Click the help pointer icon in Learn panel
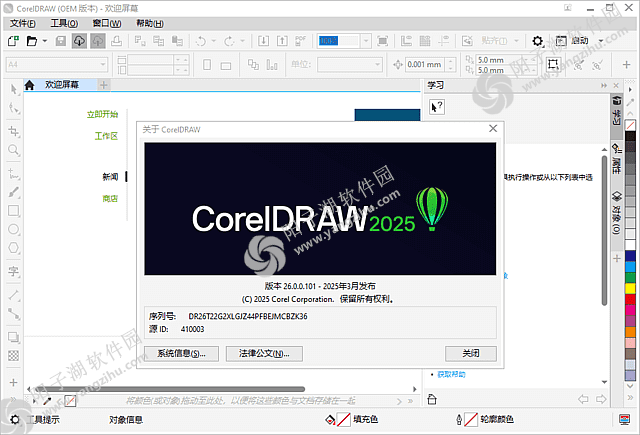640x435 pixels. point(437,107)
